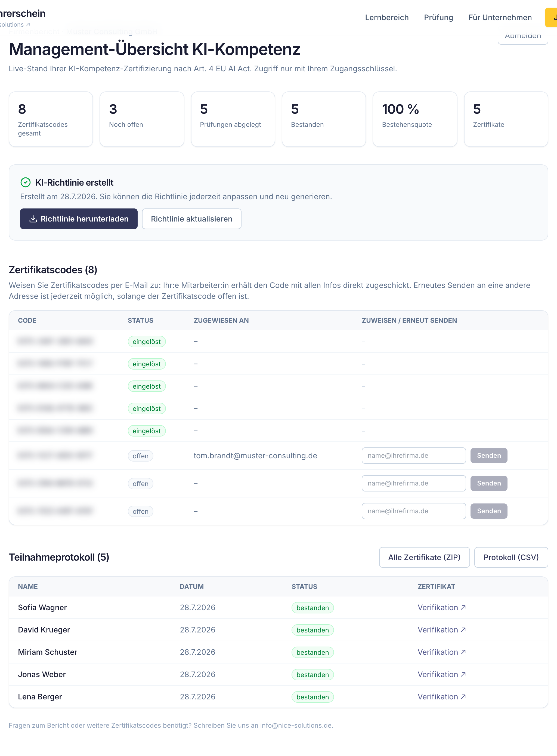Viewport: 557px width, 756px height.
Task: Click the ZUGEWIESEN AN column header
Action: point(221,320)
